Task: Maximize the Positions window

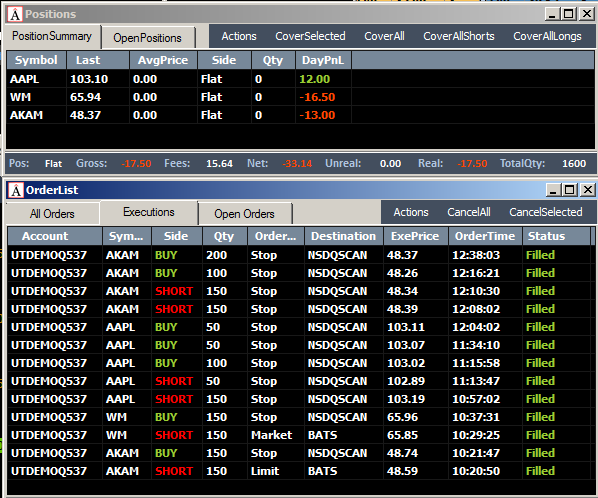Action: (x=568, y=14)
